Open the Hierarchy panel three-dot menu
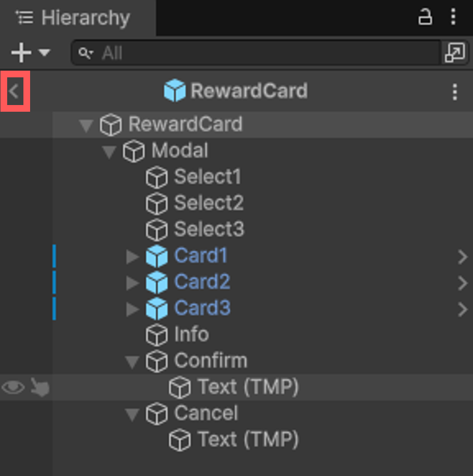This screenshot has width=473, height=476. 453,17
